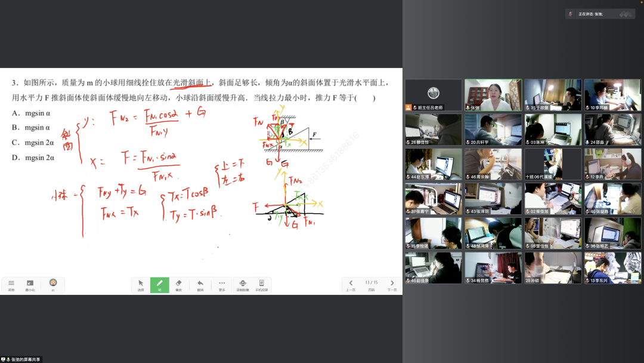
Task: Pick the 橡皮 eraser tool
Action: 179,285
